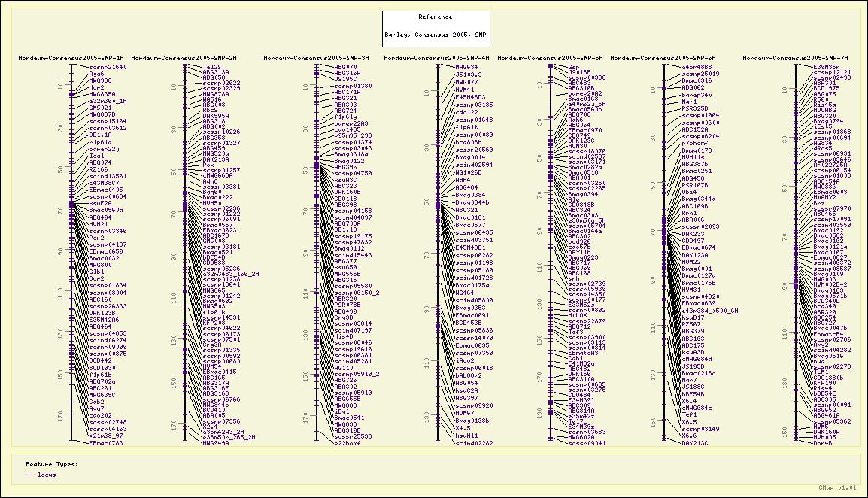The width and height of the screenshot is (868, 498).
Task: Open marker ABG070 on chromosome 3H
Action: (x=345, y=67)
